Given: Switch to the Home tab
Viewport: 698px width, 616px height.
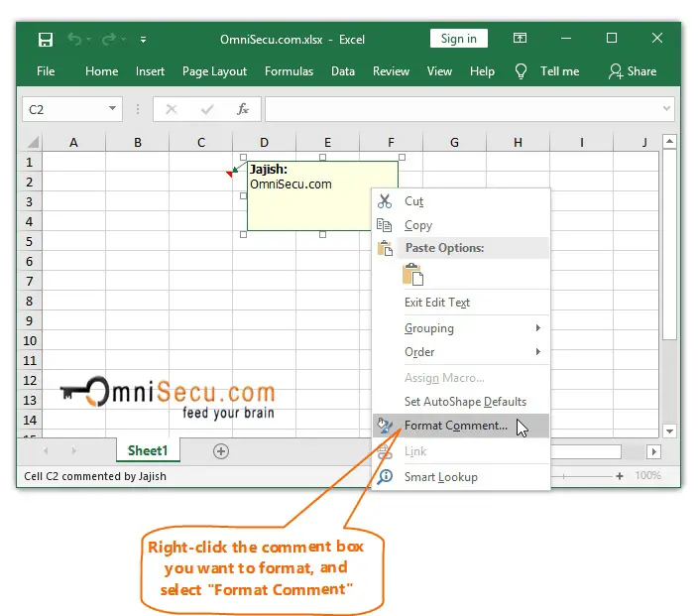Looking at the screenshot, I should tap(101, 71).
